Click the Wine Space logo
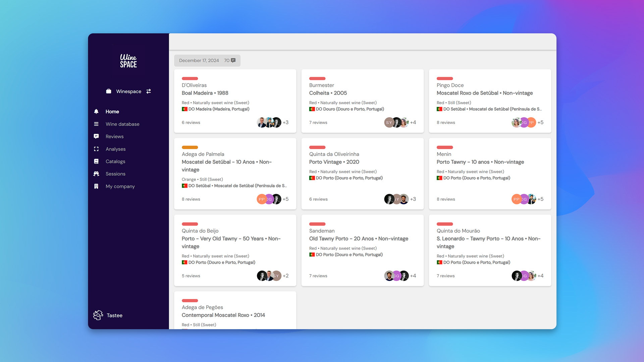 click(x=128, y=61)
